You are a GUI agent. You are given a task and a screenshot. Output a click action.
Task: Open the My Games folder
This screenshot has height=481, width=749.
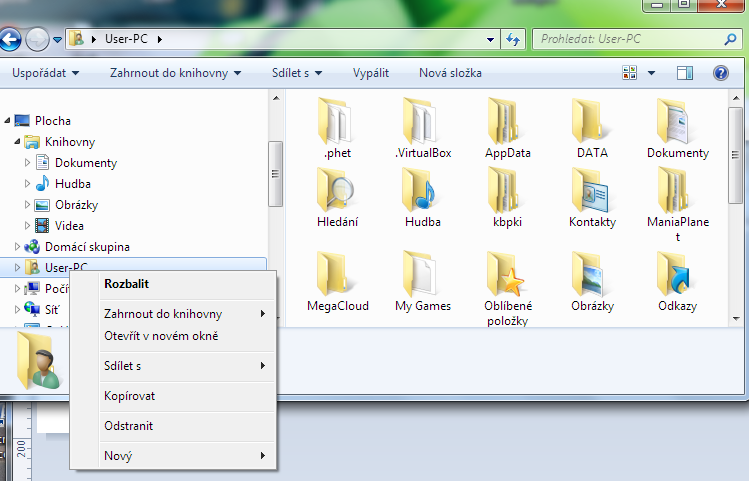click(423, 281)
